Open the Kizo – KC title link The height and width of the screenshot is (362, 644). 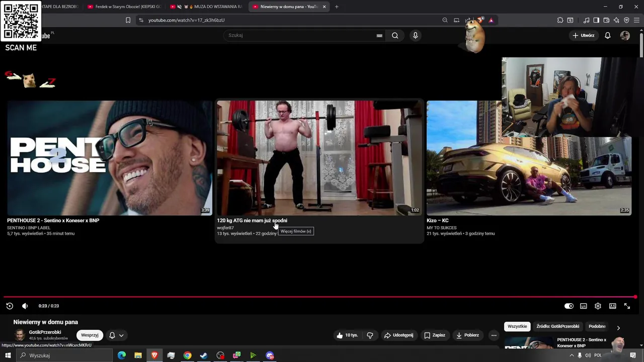coord(438,220)
